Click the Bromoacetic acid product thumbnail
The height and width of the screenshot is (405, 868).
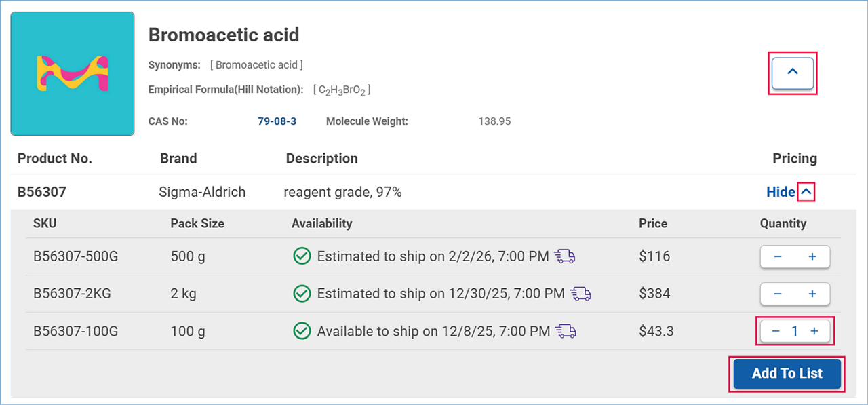(x=73, y=73)
